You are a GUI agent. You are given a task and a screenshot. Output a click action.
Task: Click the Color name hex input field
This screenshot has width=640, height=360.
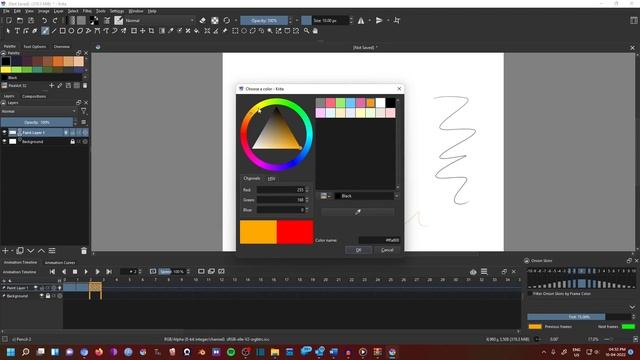pos(379,240)
